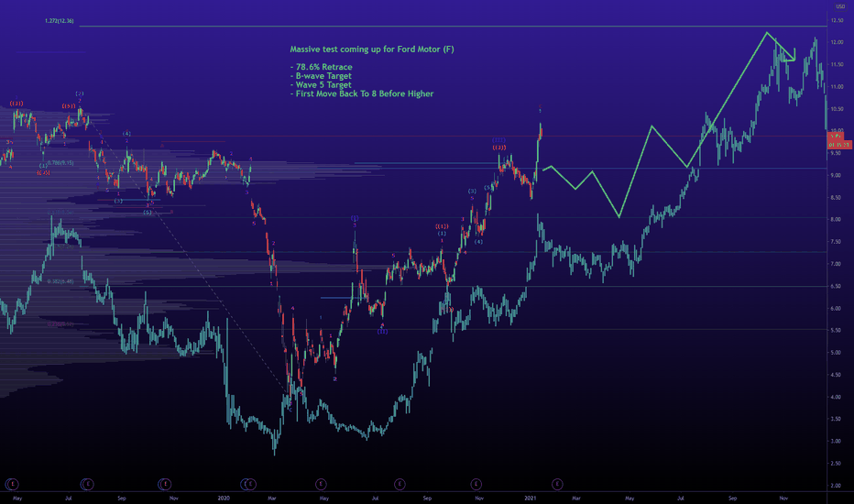Select the '- B-wave Target' annotation line
Screen dimensions: 854x504
pyautogui.click(x=321, y=76)
